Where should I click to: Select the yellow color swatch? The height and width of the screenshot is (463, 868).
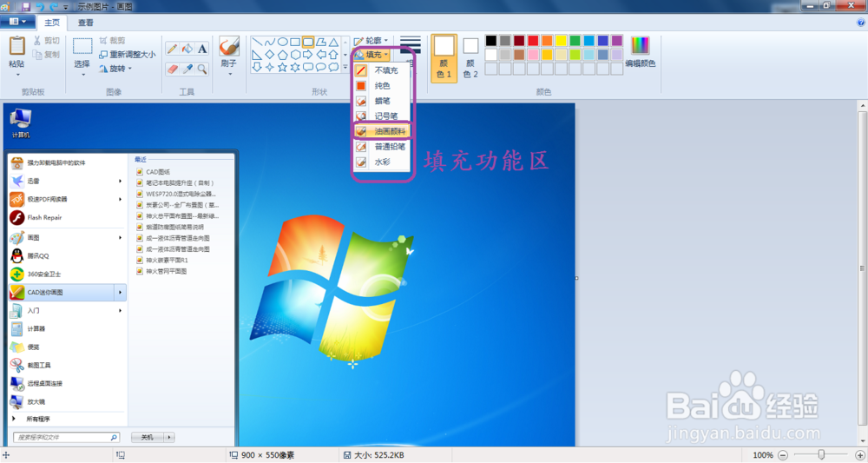click(561, 41)
